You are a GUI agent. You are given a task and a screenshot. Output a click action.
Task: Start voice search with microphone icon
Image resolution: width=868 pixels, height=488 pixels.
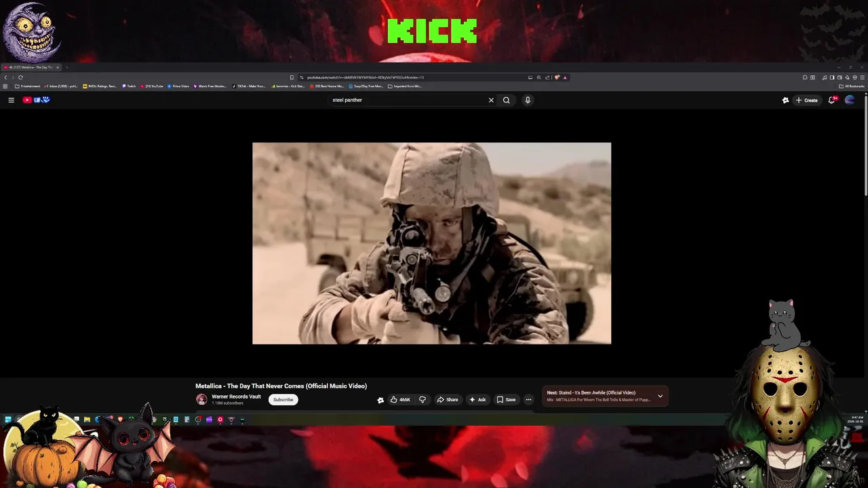coord(528,100)
